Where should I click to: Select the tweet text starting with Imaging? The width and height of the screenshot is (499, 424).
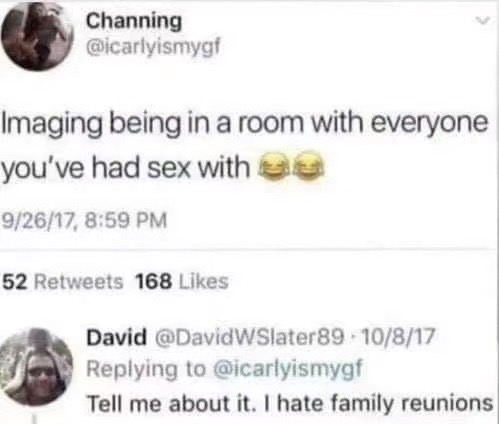coord(245,145)
